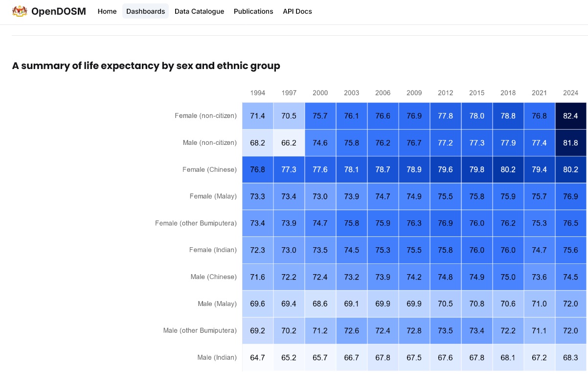Click the 2024 column header
The image size is (588, 374).
(x=570, y=93)
